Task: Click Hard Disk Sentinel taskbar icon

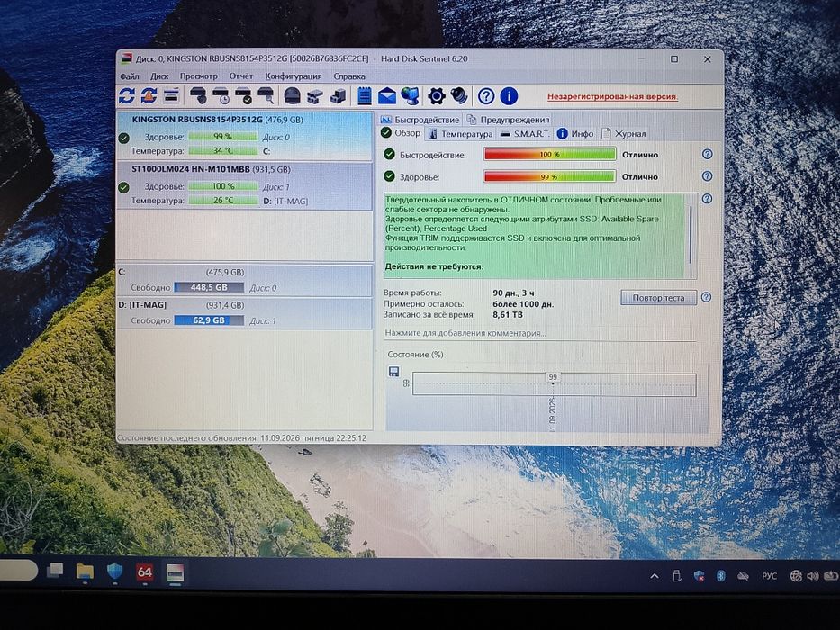Action: click(x=175, y=572)
